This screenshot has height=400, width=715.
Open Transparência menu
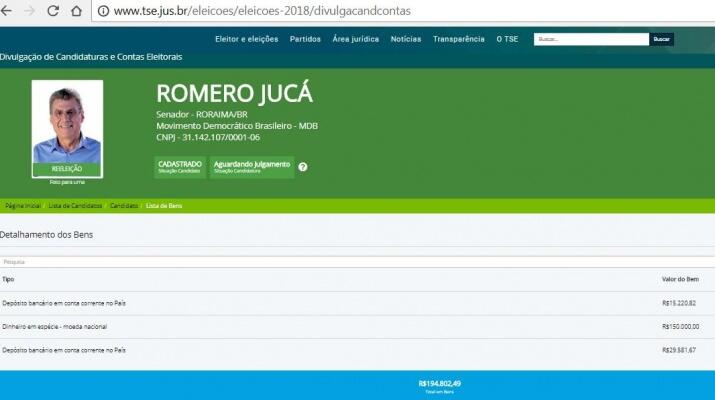click(459, 39)
